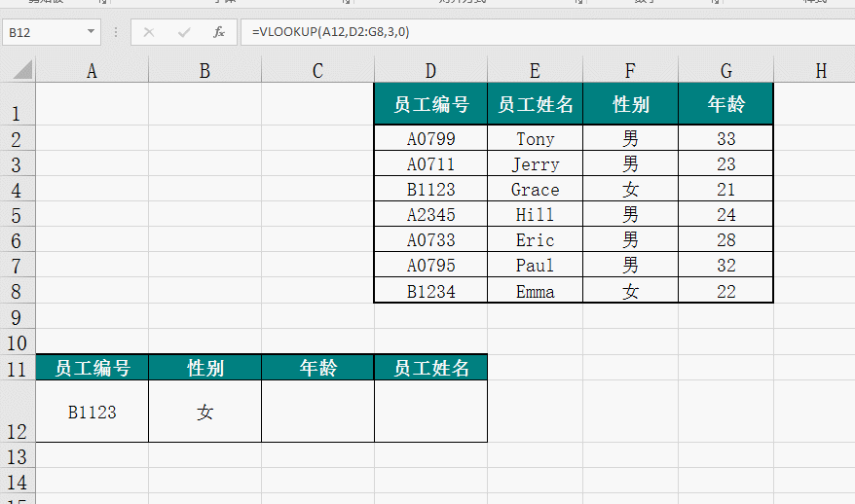
Task: Select column A header
Action: pos(92,70)
